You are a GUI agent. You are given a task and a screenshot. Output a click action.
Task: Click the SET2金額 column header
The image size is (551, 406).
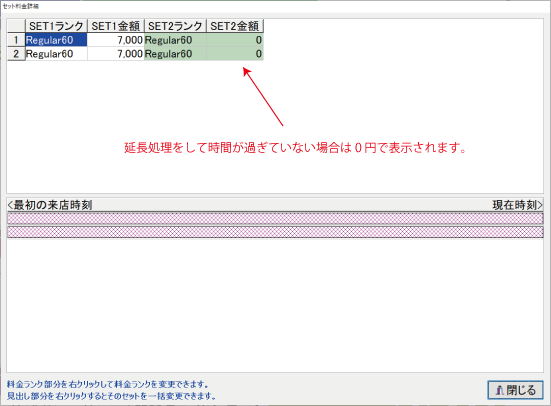coord(235,26)
